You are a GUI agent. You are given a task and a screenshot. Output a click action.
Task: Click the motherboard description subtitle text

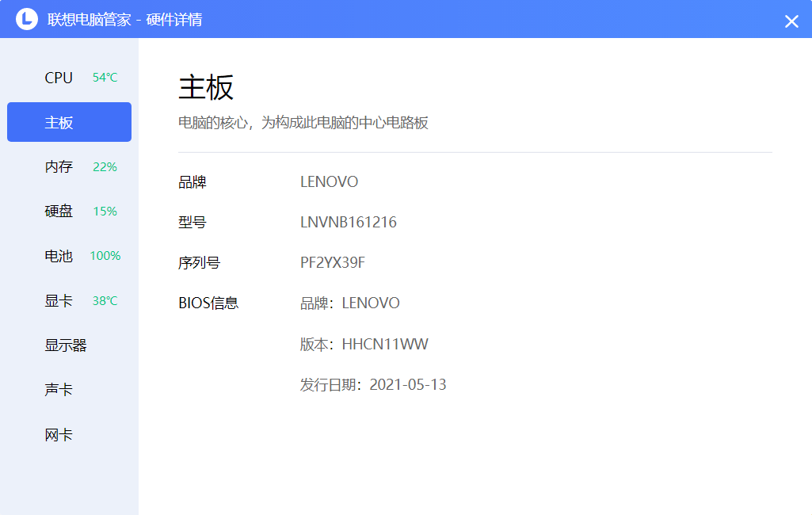pos(303,123)
